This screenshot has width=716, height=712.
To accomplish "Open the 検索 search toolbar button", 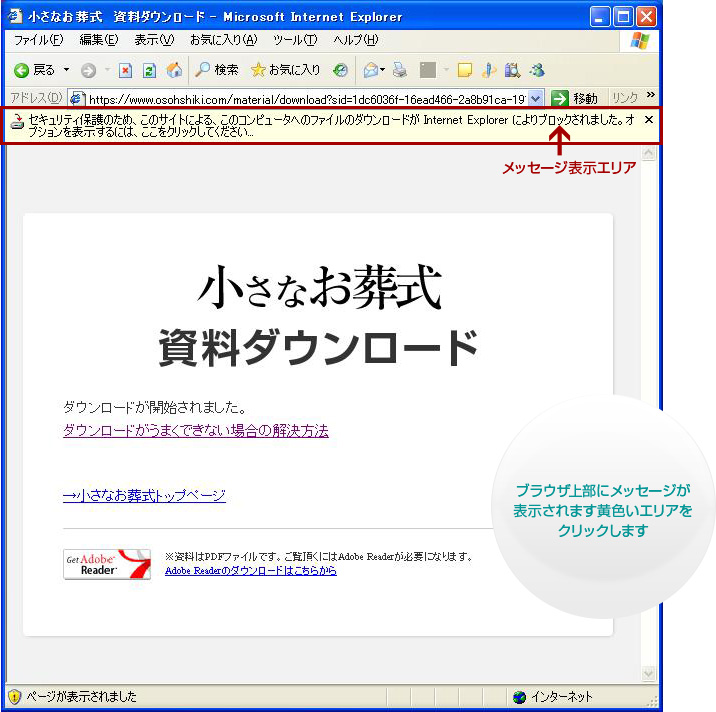I will pyautogui.click(x=217, y=70).
